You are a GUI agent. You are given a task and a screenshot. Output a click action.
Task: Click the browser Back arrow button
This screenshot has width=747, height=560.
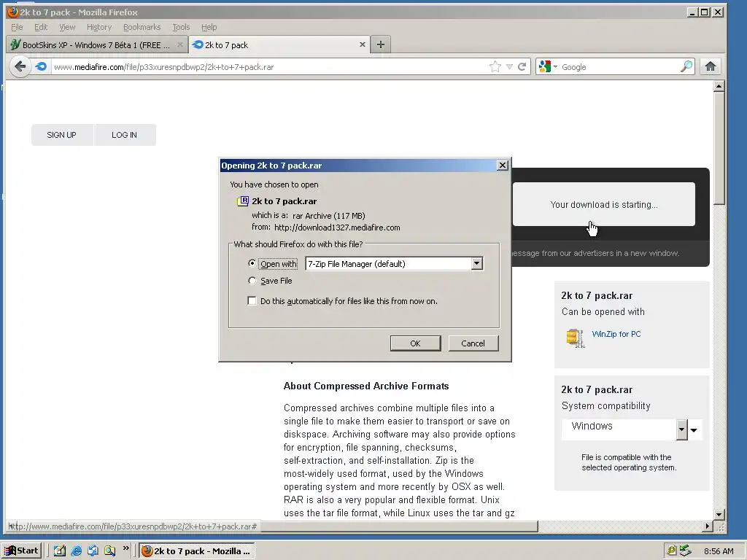point(20,66)
